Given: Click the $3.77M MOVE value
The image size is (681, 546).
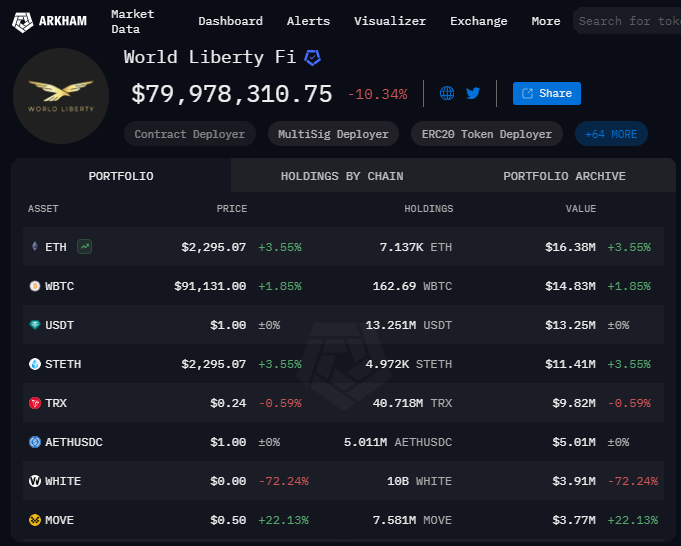Looking at the screenshot, I should (574, 520).
